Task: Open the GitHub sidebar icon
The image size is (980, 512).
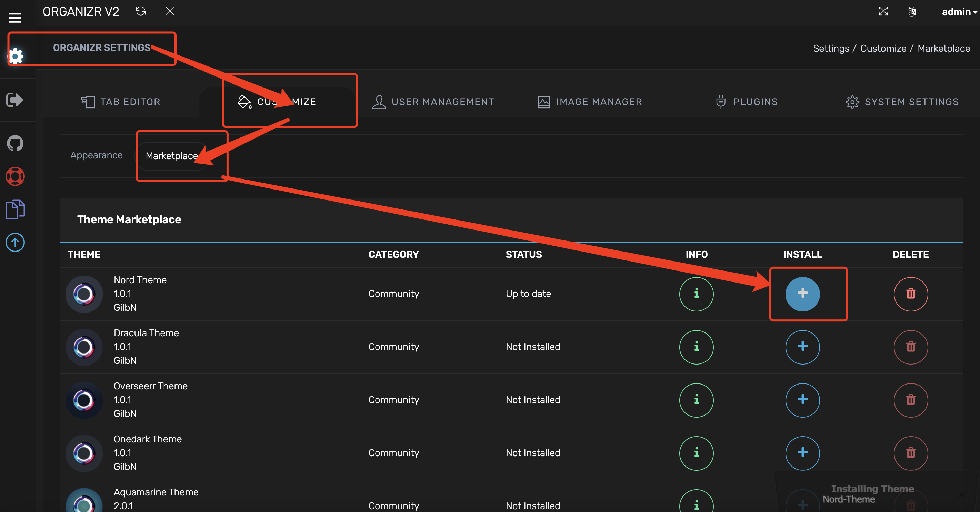Action: (x=15, y=143)
